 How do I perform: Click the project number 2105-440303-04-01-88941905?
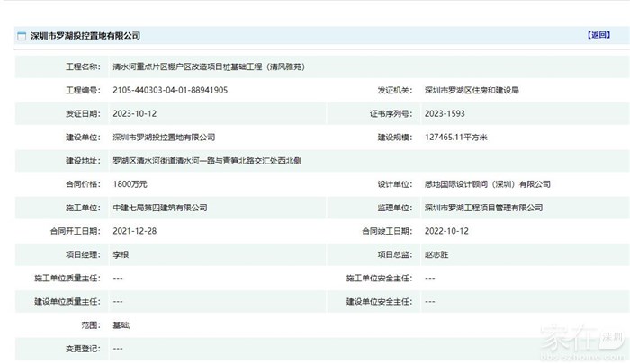(x=170, y=91)
